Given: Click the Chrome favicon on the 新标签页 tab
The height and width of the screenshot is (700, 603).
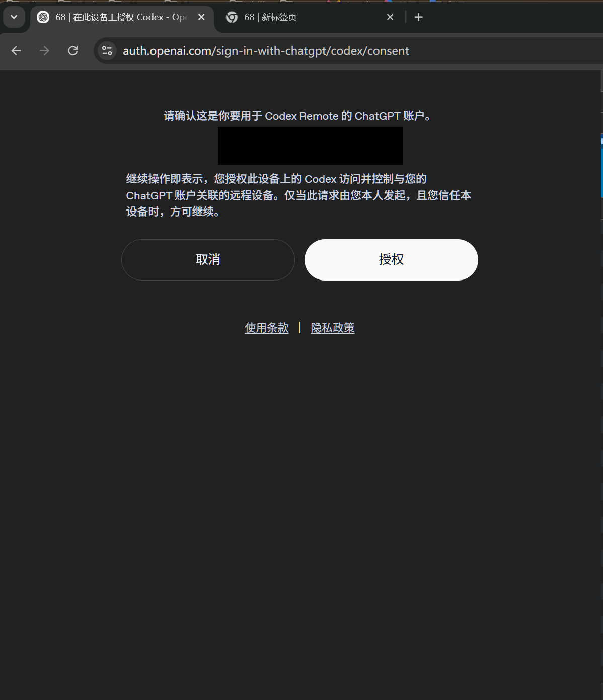Looking at the screenshot, I should tap(232, 17).
